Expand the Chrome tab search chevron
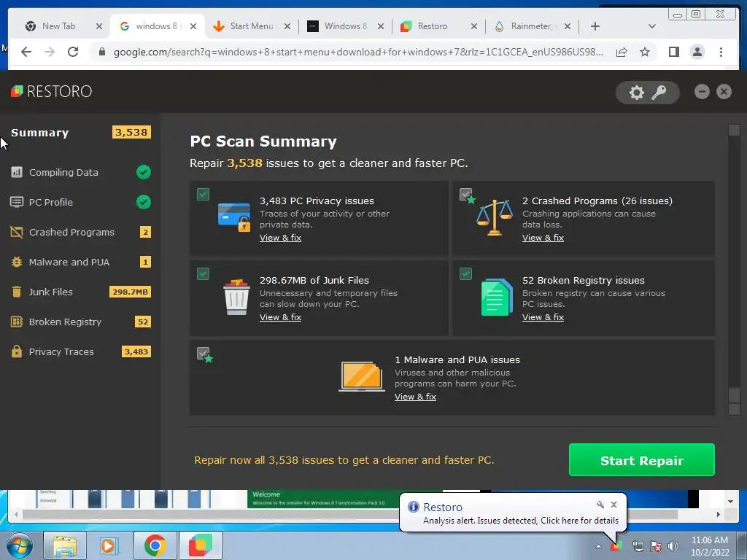The height and width of the screenshot is (560, 747). [x=651, y=26]
